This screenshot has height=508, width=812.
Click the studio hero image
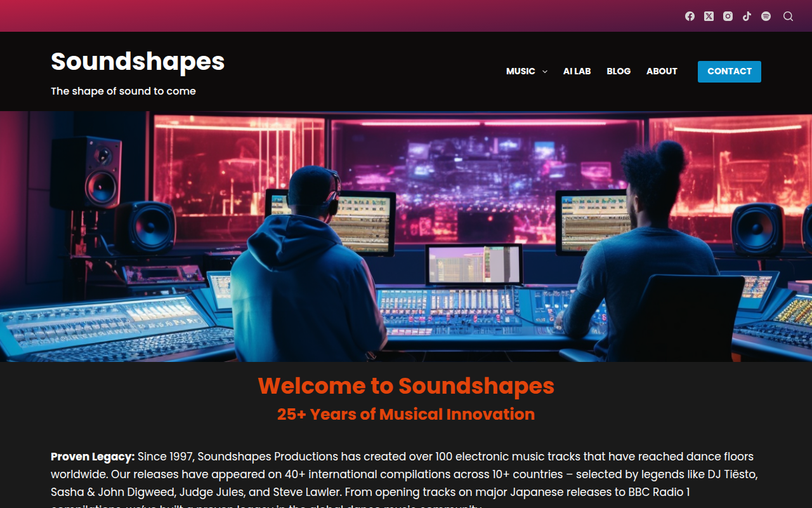click(x=406, y=236)
